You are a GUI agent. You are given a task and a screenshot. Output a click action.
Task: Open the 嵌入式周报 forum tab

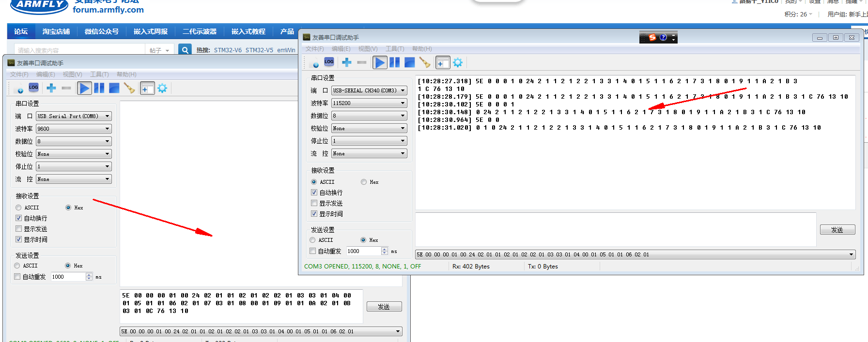click(151, 31)
